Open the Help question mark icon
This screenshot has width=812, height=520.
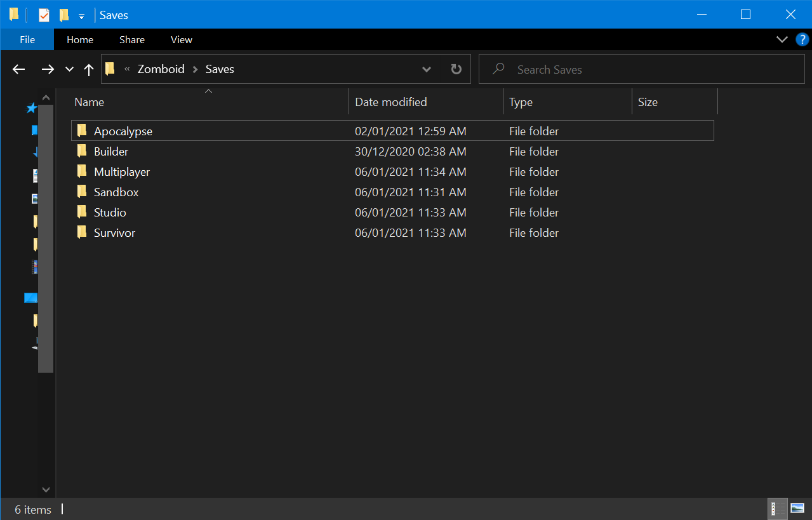coord(802,39)
